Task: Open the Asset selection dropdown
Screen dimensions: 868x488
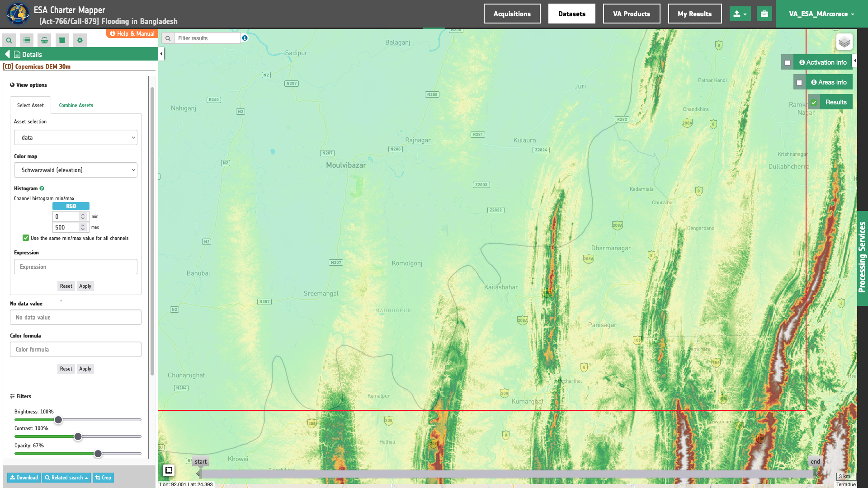Action: (75, 137)
